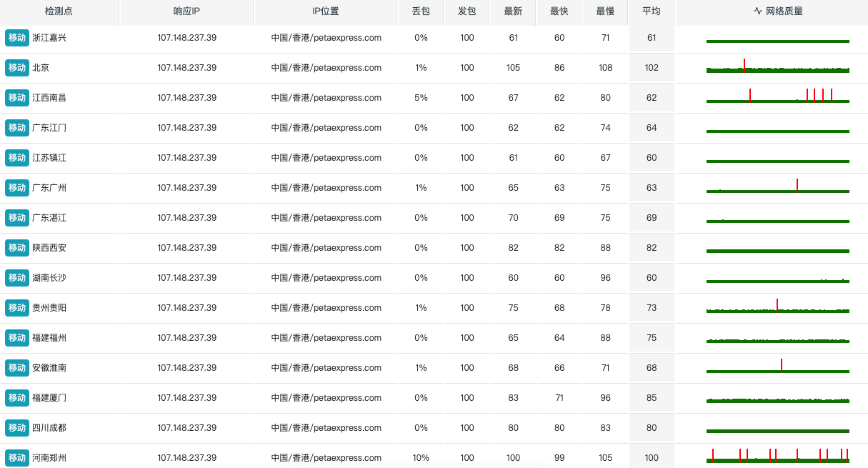
Task: Sort by the 最新 column header
Action: pos(513,11)
